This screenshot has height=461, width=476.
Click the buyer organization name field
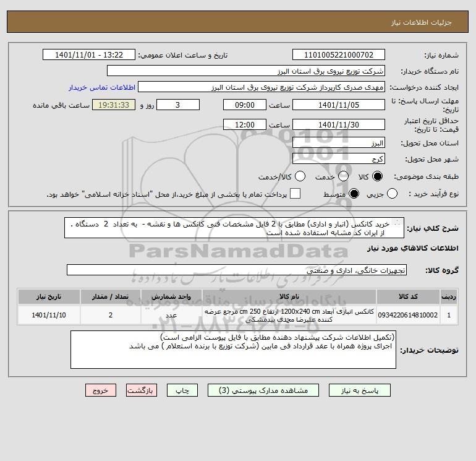click(246, 71)
